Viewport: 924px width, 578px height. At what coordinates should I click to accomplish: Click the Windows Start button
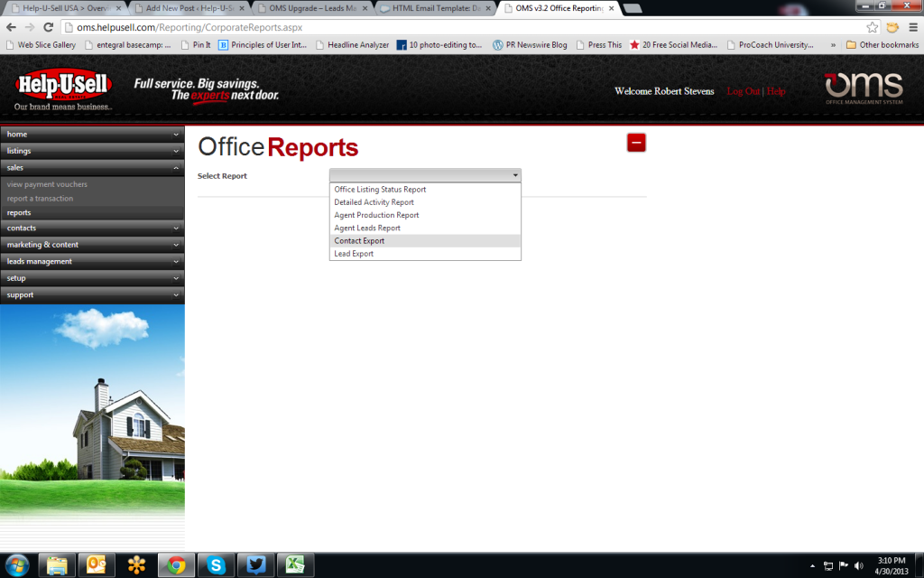(16, 564)
